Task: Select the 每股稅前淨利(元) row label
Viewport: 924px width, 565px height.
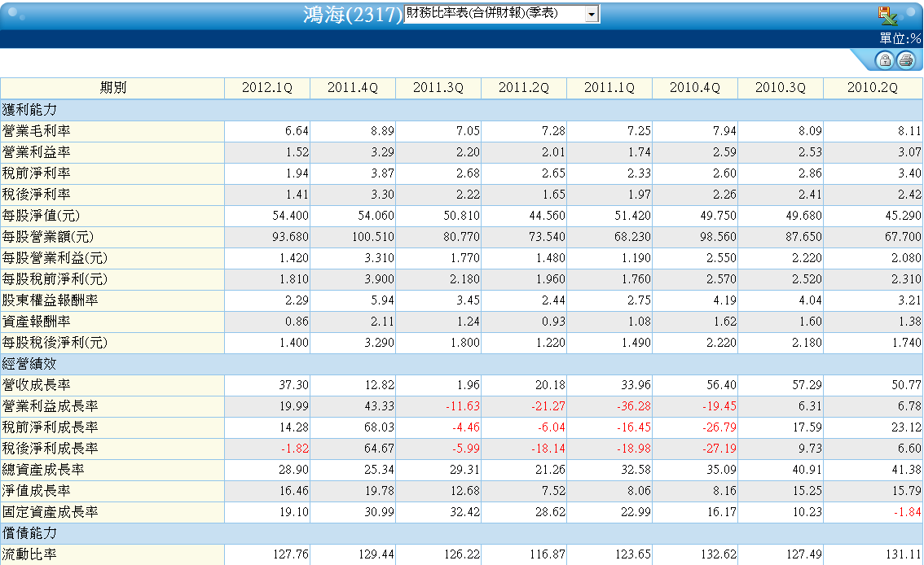Action: point(55,279)
